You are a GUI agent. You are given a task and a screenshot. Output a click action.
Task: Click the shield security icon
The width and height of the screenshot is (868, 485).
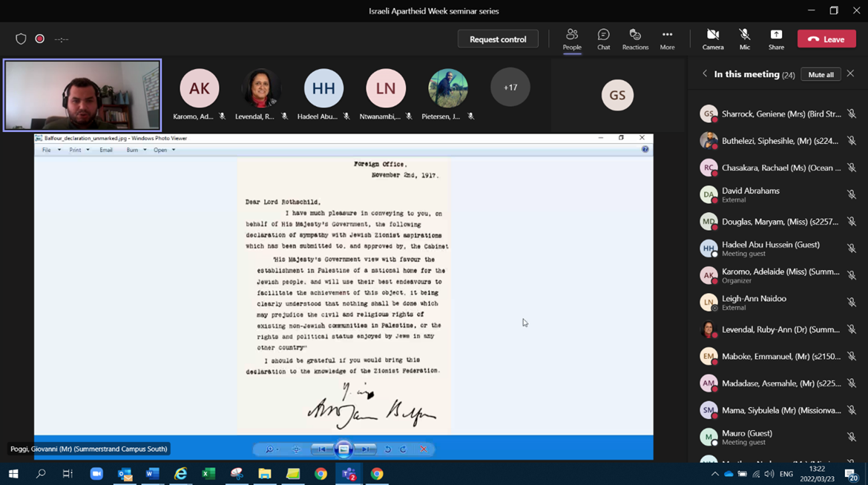coord(21,39)
